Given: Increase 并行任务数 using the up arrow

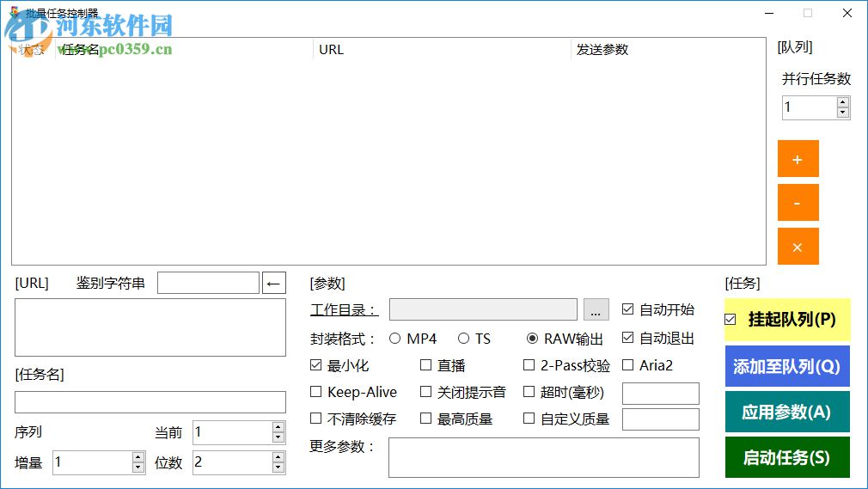Looking at the screenshot, I should (842, 102).
